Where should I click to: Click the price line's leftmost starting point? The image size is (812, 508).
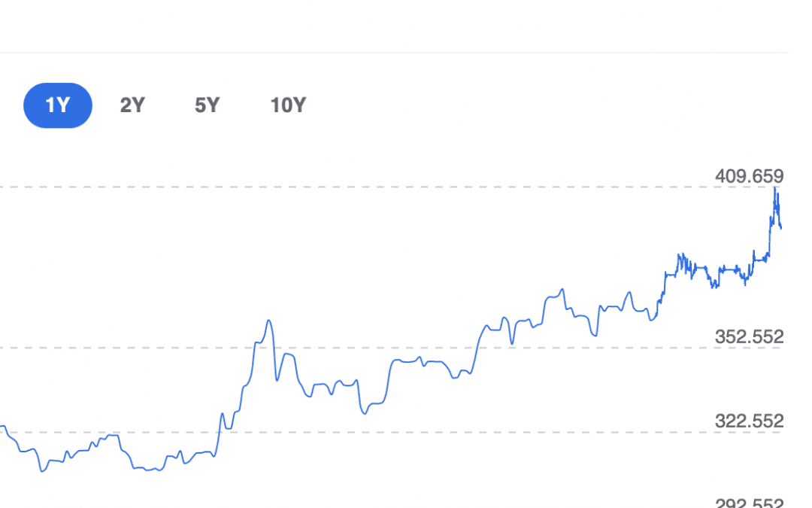tap(3, 427)
